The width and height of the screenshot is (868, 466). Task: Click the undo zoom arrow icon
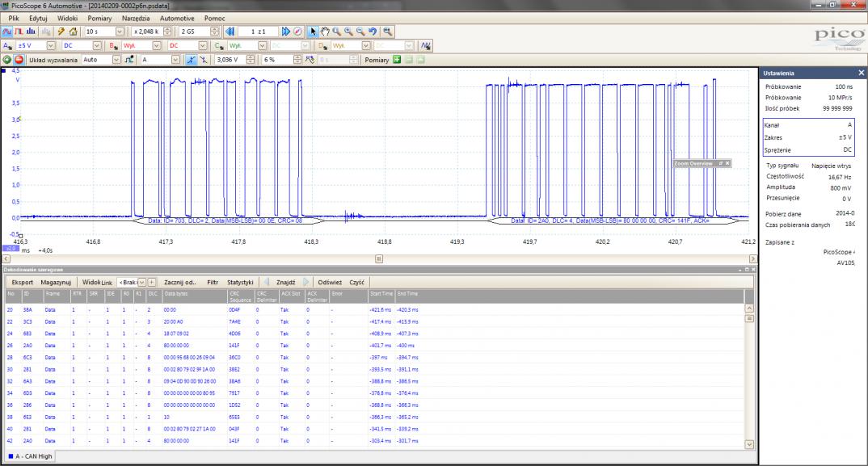coord(373,31)
